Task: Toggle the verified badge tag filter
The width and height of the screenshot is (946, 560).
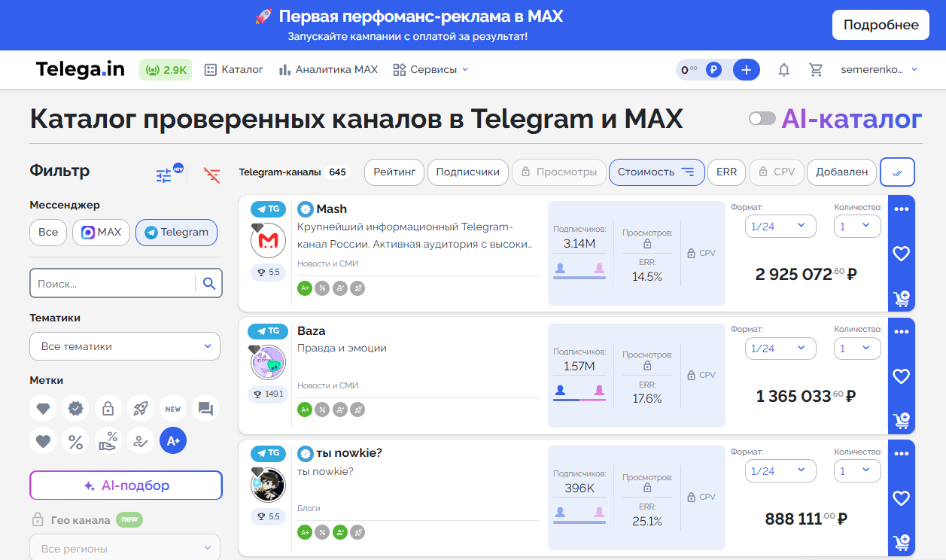Action: 75,409
